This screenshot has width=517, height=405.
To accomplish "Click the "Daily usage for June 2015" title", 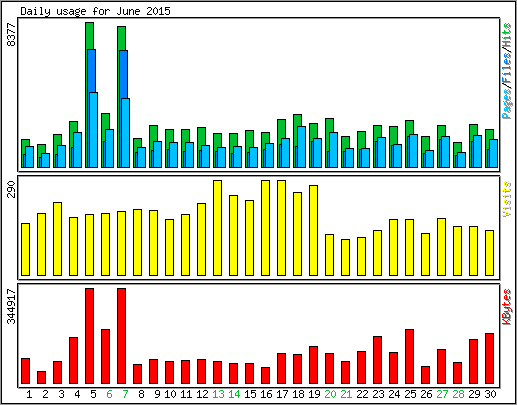I will click(x=95, y=11).
